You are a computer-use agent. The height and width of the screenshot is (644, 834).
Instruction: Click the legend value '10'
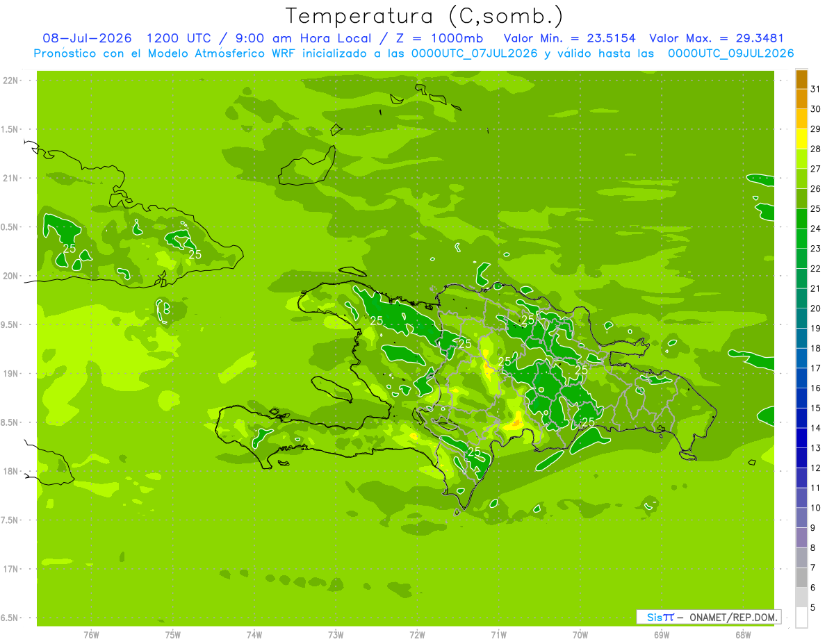tap(816, 508)
